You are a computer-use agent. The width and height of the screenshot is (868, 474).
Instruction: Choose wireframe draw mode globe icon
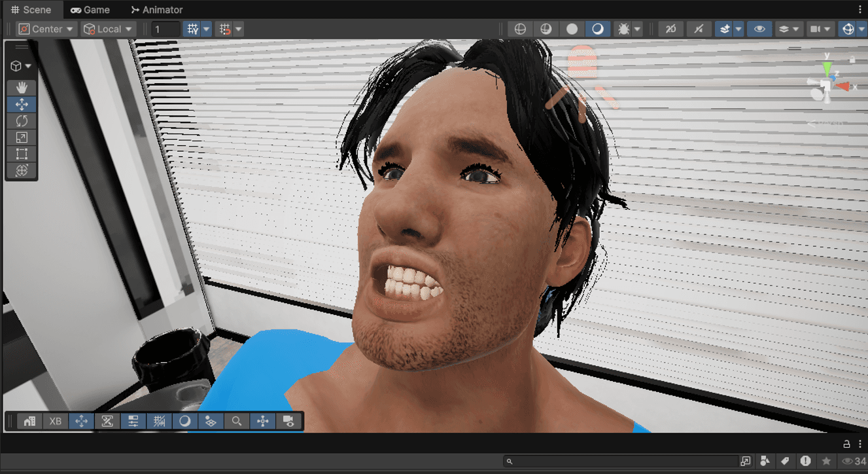[520, 29]
